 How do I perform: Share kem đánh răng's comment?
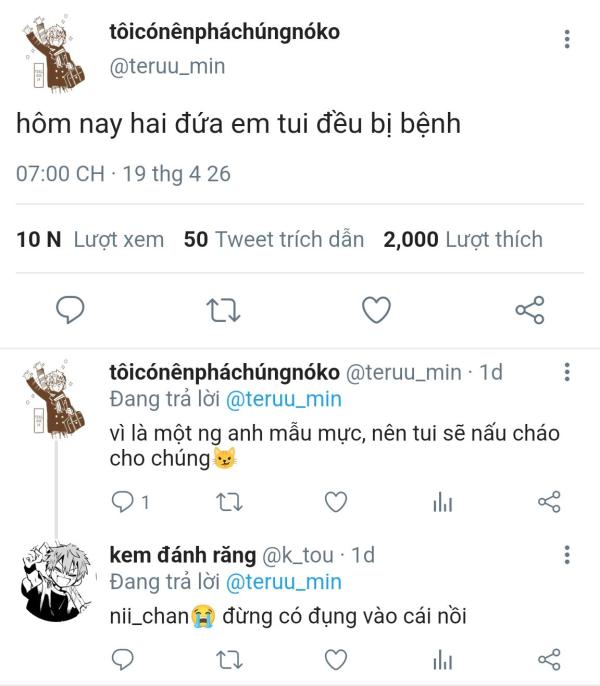click(549, 660)
